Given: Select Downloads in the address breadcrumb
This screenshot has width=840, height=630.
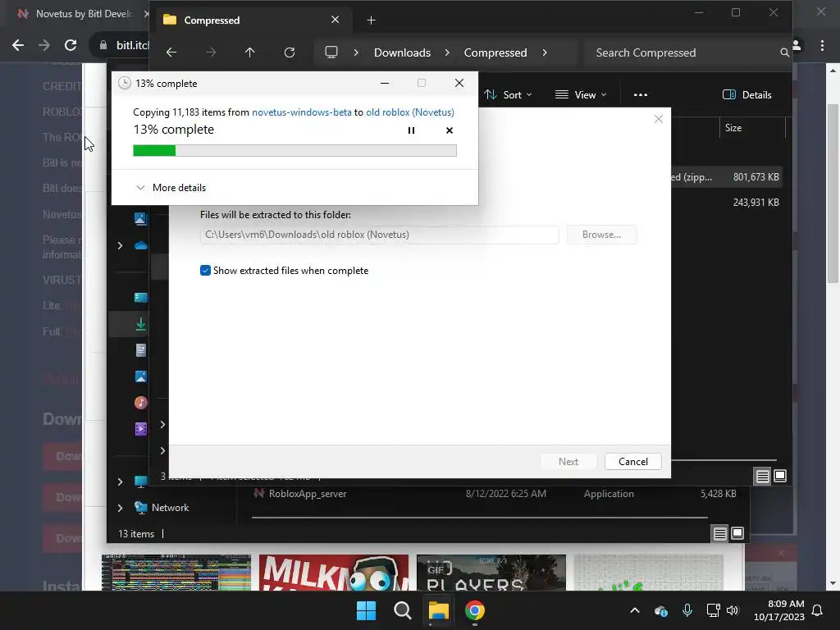Looking at the screenshot, I should pos(402,52).
